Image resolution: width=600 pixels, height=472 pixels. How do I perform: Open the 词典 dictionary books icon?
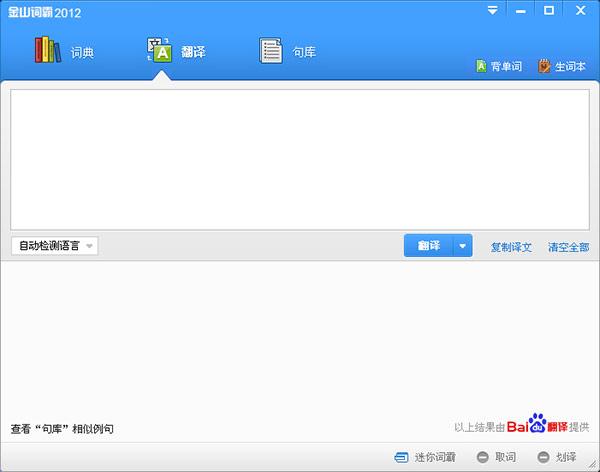coord(48,50)
